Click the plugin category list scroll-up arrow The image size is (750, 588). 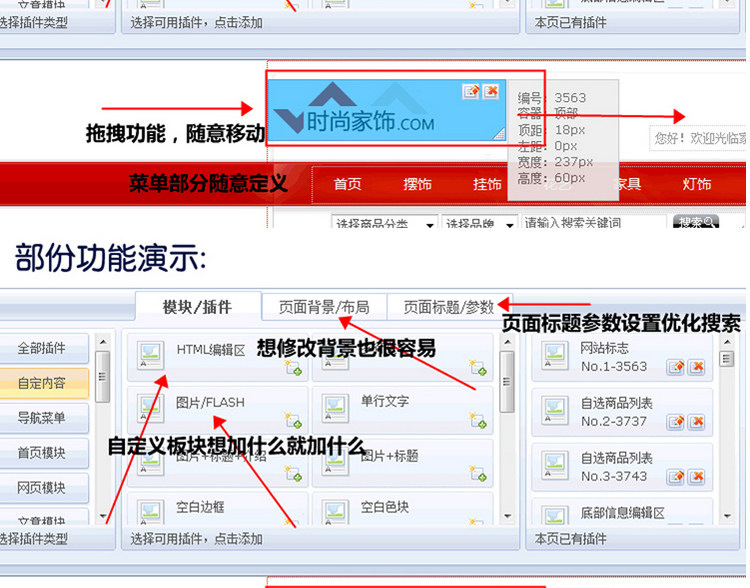click(103, 342)
